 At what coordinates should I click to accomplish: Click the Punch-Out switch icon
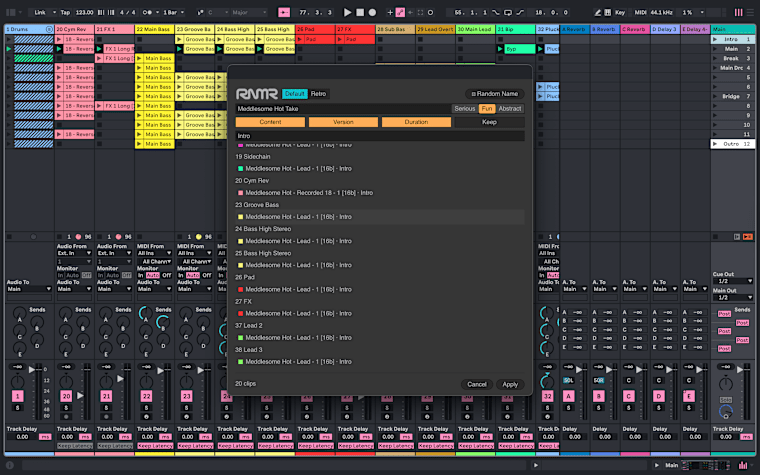click(520, 12)
